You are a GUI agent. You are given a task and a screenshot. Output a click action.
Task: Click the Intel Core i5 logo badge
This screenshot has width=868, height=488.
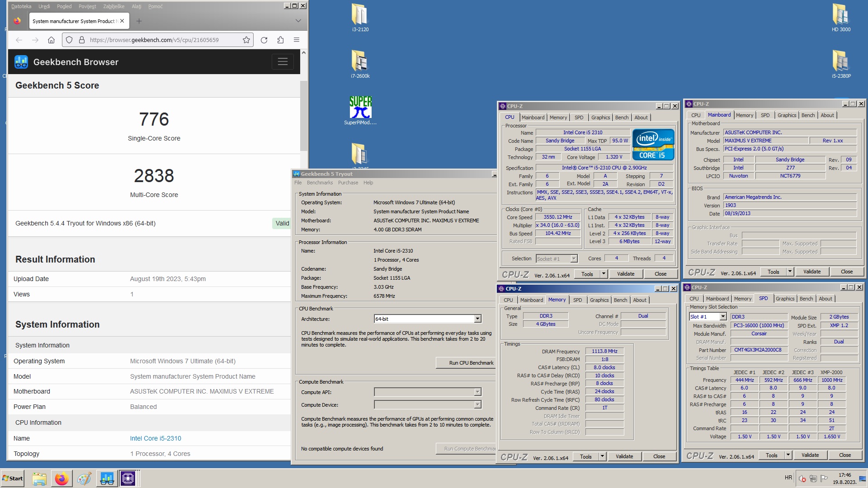pyautogui.click(x=653, y=144)
